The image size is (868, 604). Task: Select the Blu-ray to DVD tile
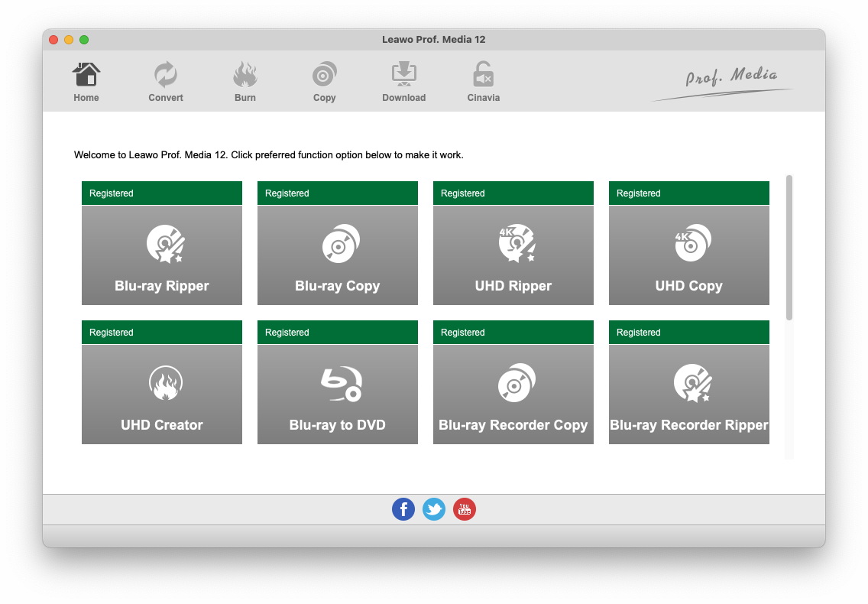point(338,394)
